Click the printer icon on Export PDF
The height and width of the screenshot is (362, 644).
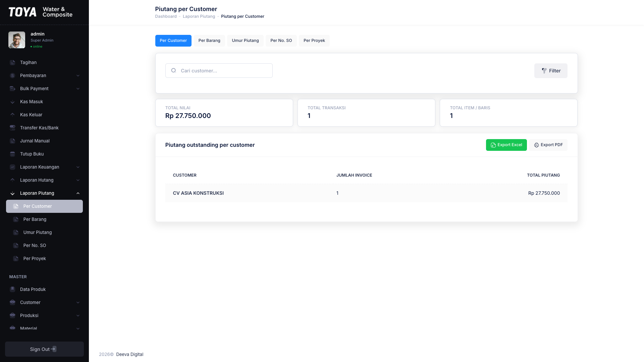[536, 145]
